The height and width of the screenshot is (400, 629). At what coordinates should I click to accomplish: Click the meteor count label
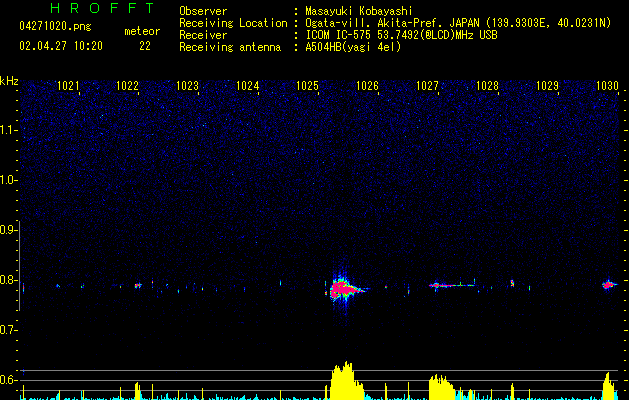[x=142, y=31]
